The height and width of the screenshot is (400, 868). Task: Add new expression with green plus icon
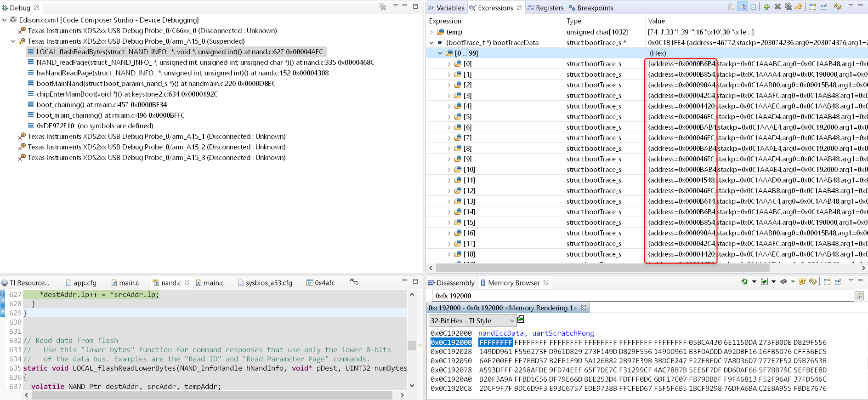(x=766, y=6)
